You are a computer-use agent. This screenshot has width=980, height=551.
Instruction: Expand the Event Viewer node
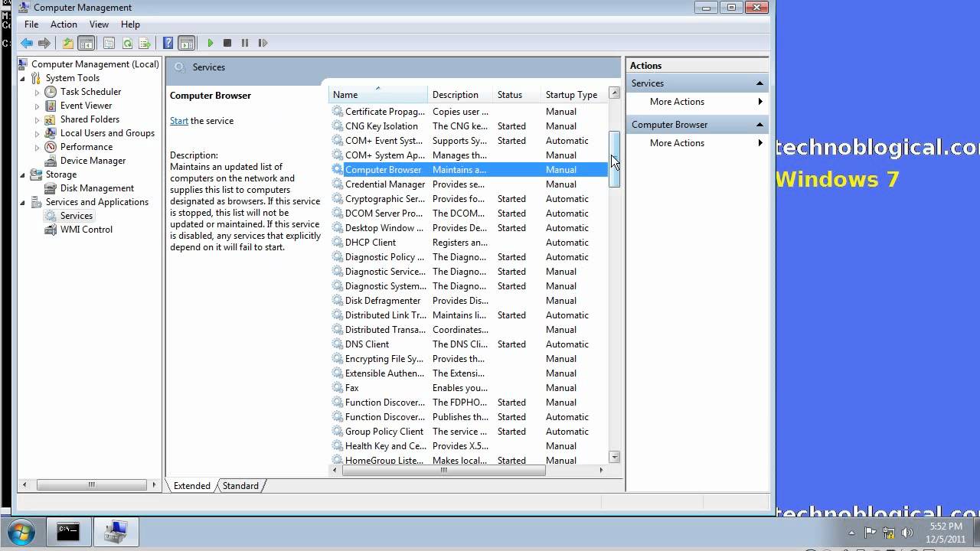(37, 106)
